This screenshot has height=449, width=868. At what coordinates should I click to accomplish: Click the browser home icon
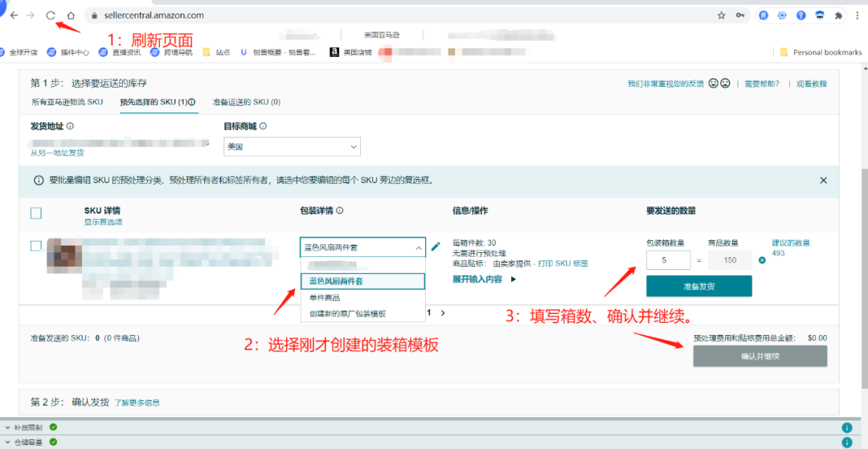point(71,15)
